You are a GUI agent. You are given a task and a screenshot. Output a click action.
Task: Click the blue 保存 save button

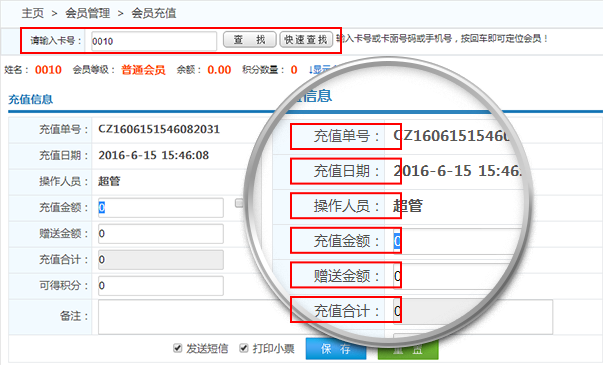click(336, 349)
